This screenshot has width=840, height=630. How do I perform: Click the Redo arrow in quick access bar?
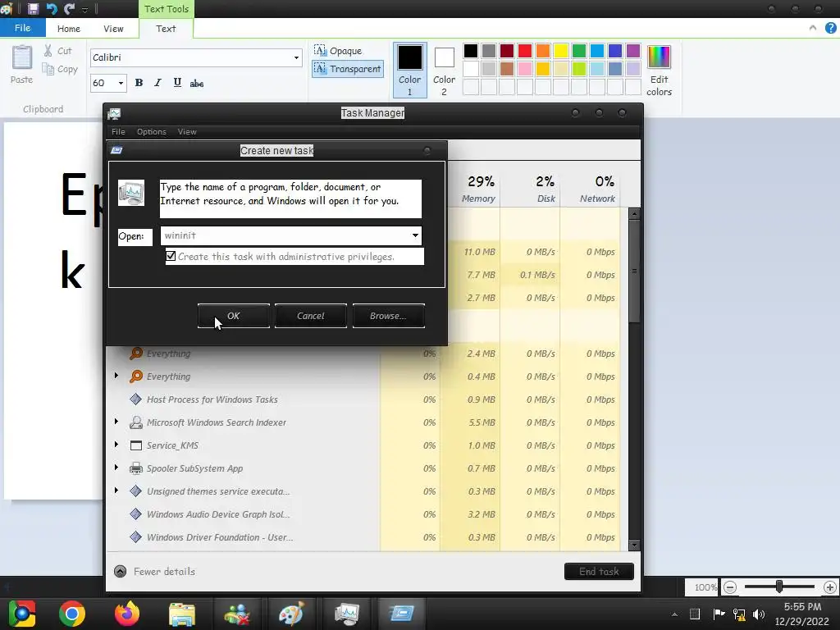coord(69,8)
